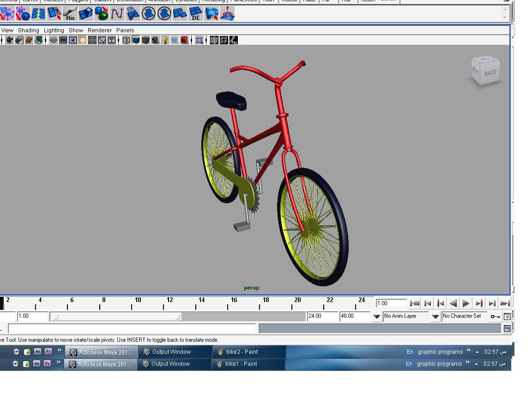Play animation backwards

click(x=453, y=303)
